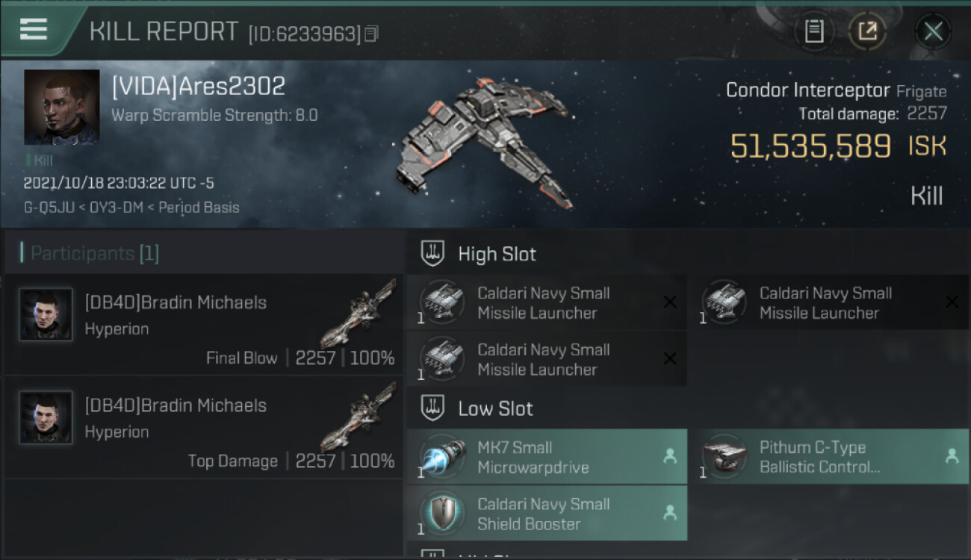Click the [VIDA]Ares2302 pilot name
Image resolution: width=971 pixels, height=560 pixels.
coord(199,86)
